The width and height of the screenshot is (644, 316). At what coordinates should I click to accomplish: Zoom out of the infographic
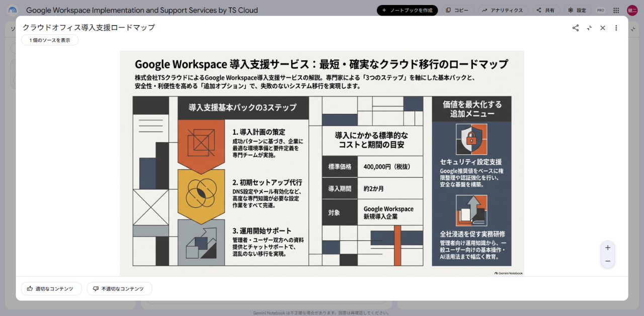[608, 261]
